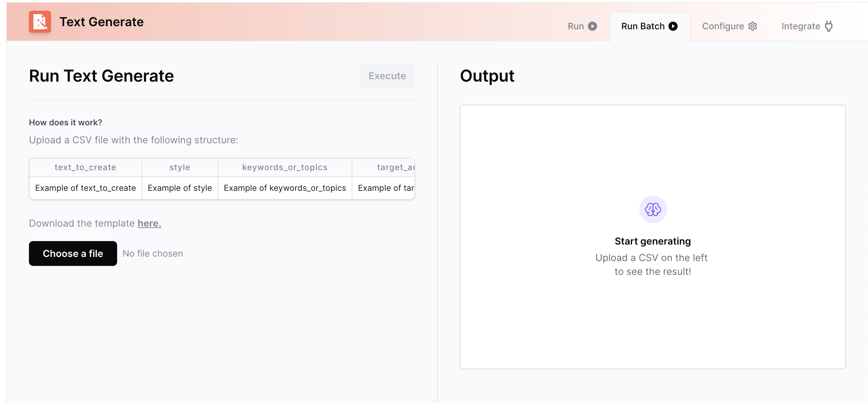Download the template via here link
868x403 pixels.
click(149, 224)
